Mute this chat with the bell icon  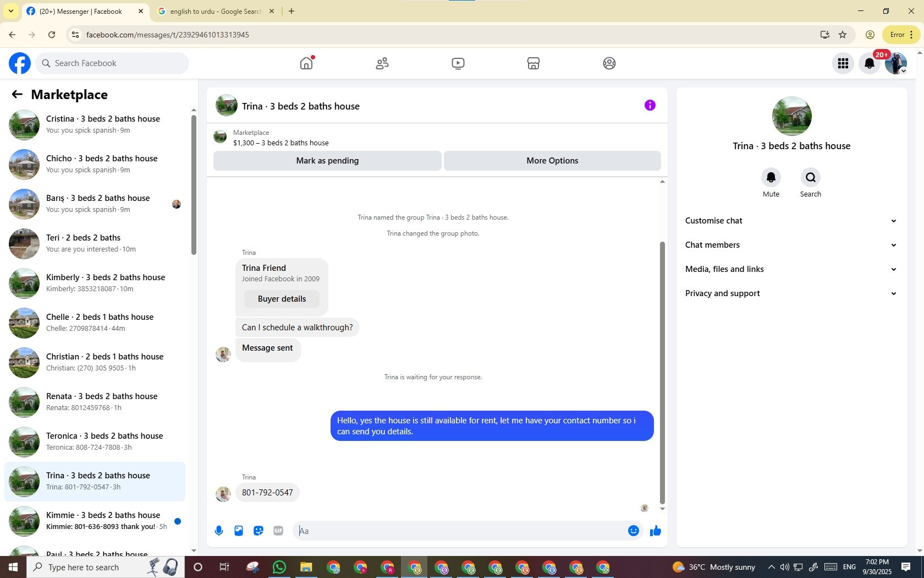point(771,177)
